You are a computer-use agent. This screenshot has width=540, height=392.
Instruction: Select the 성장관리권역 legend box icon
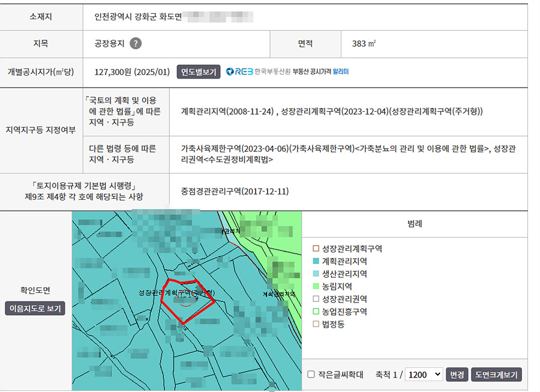pos(316,299)
